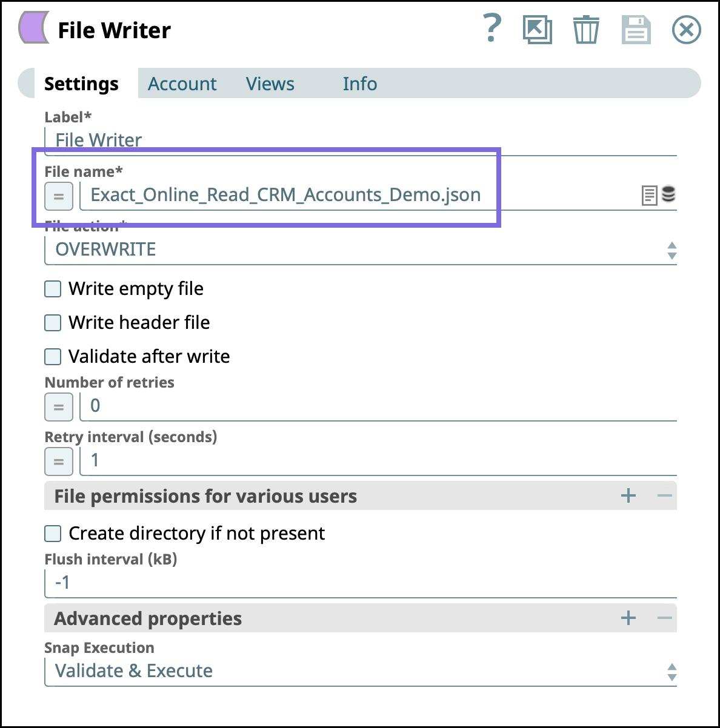Delete snap using the trash icon
720x728 pixels.
586,30
